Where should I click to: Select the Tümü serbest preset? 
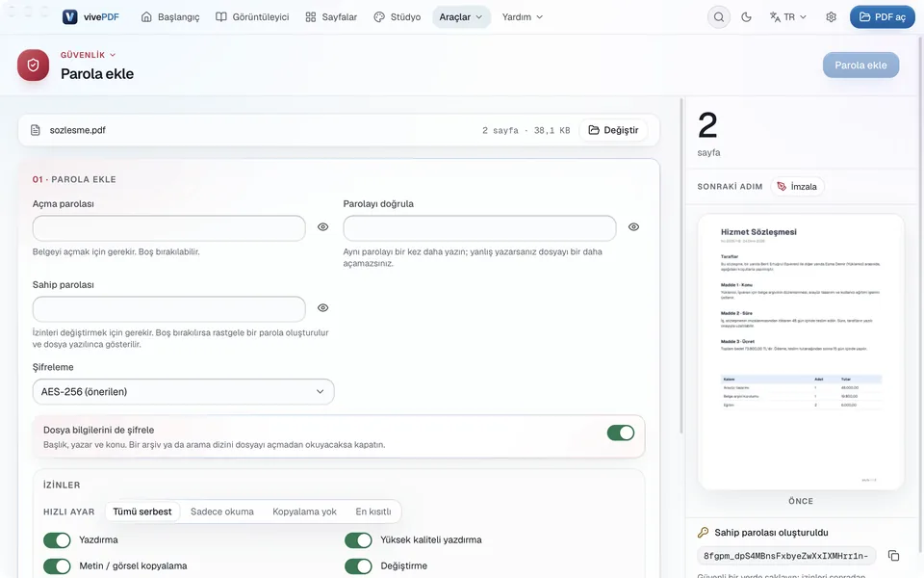pos(142,512)
